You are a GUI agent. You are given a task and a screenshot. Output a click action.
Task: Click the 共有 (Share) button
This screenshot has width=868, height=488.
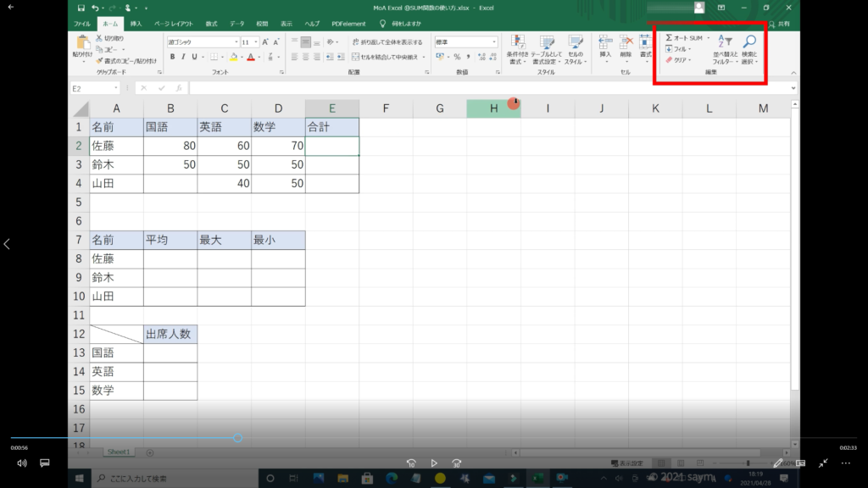click(x=781, y=24)
